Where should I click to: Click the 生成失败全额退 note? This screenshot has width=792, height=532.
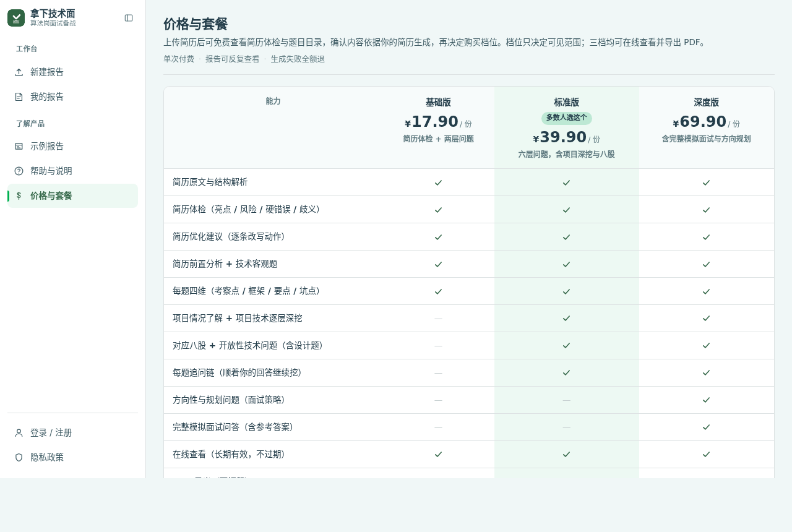pyautogui.click(x=298, y=59)
